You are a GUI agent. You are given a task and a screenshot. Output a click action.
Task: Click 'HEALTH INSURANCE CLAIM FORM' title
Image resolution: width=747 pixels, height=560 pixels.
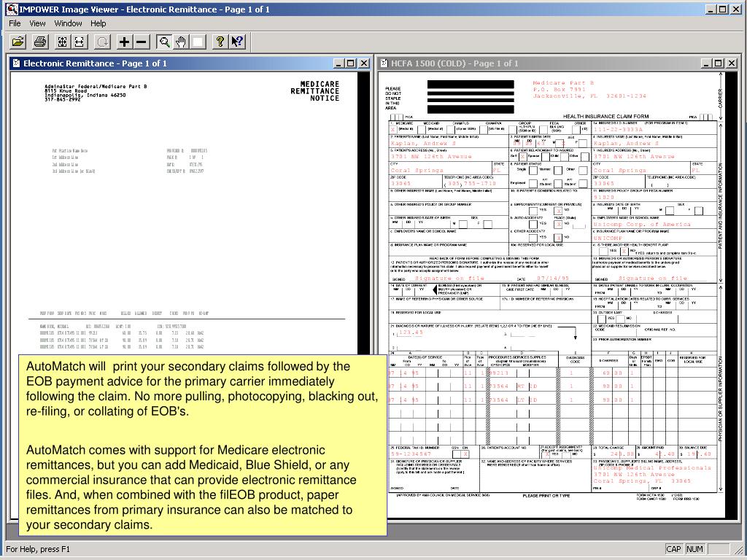pyautogui.click(x=605, y=116)
